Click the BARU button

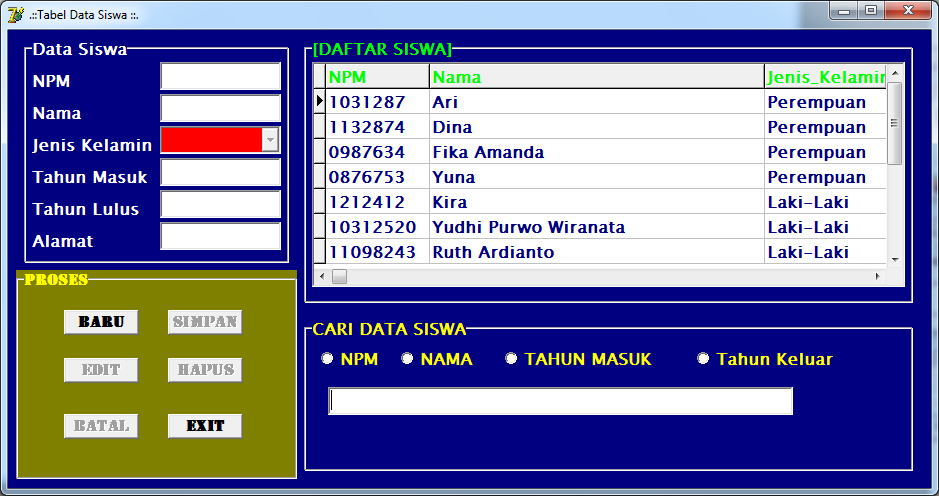point(101,322)
